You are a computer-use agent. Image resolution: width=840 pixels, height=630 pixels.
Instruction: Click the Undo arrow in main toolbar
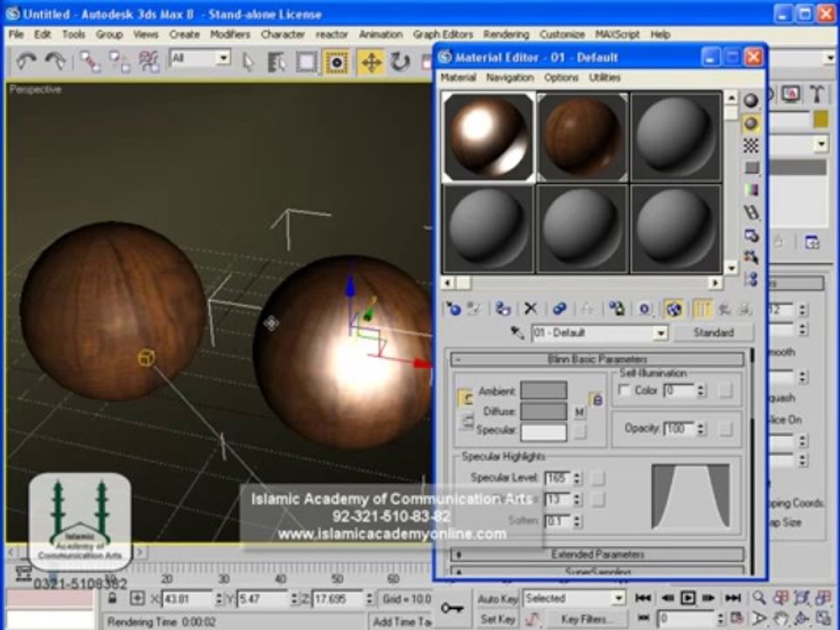click(x=25, y=61)
